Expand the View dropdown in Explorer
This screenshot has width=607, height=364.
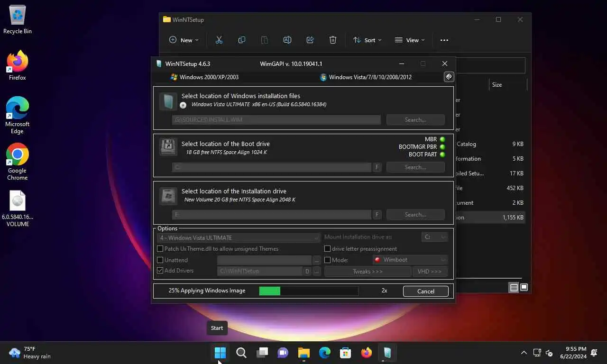[x=410, y=40]
